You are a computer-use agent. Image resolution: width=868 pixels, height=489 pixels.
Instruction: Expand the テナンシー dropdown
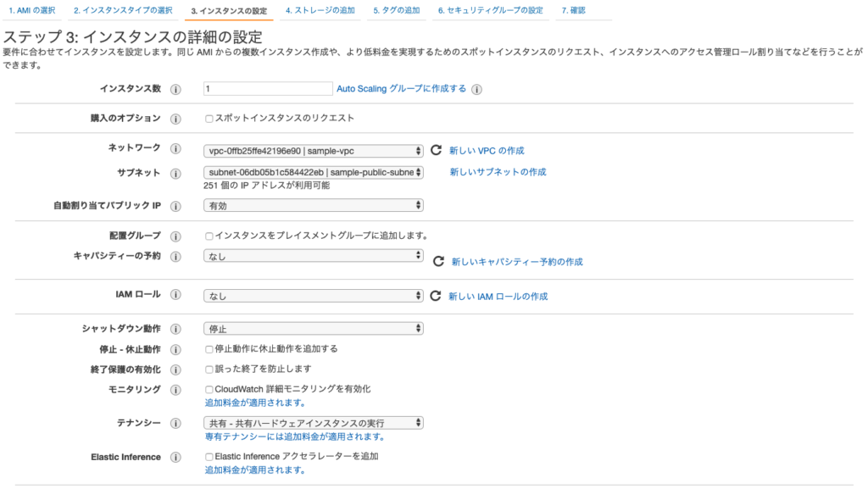click(314, 423)
